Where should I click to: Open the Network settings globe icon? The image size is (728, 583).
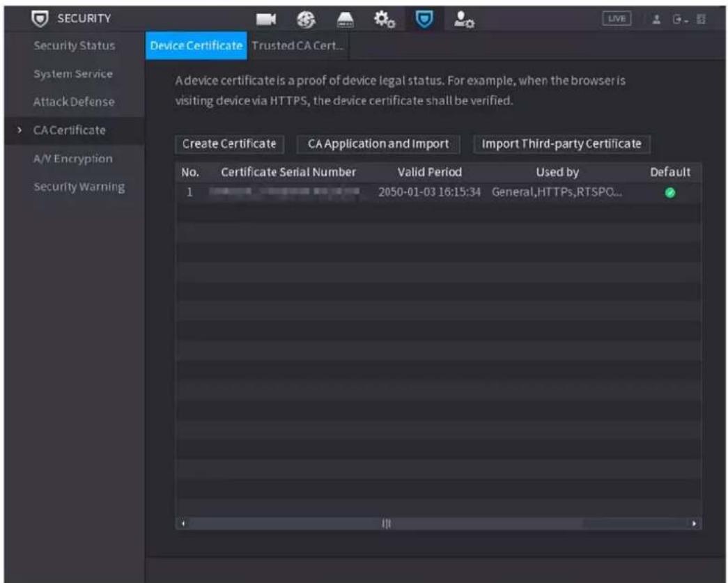point(306,20)
